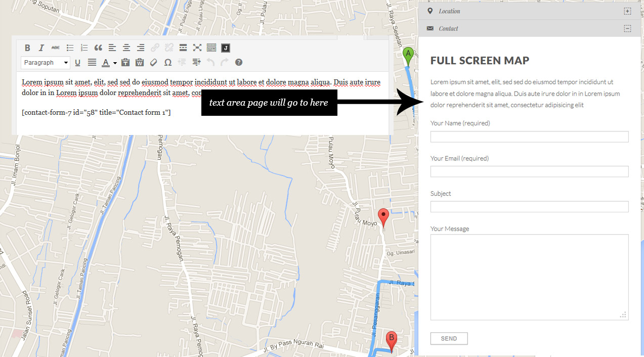This screenshot has height=357, width=644.
Task: Click the Your Email input field
Action: 529,171
